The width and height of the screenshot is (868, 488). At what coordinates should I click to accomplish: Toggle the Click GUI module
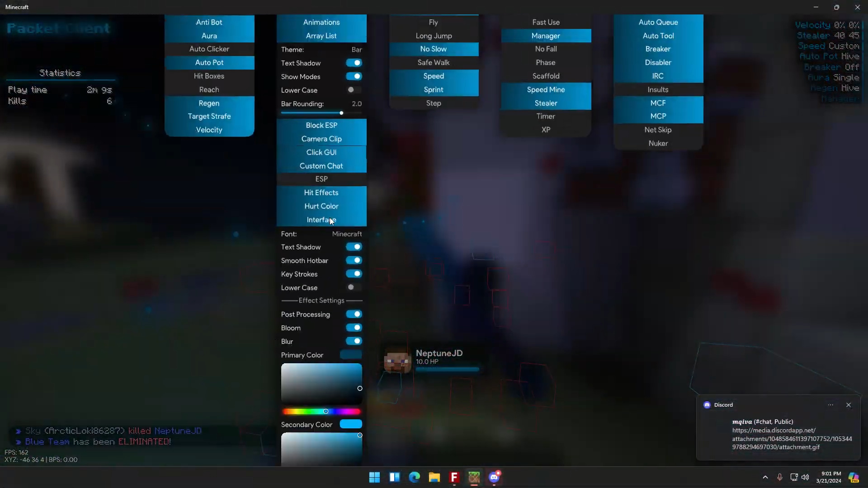321,152
